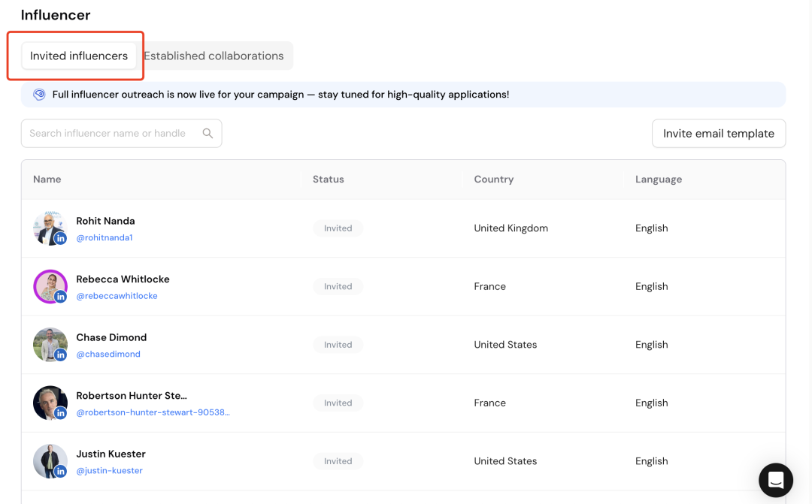Switch to Established collaborations tab
The image size is (812, 504).
coord(214,56)
